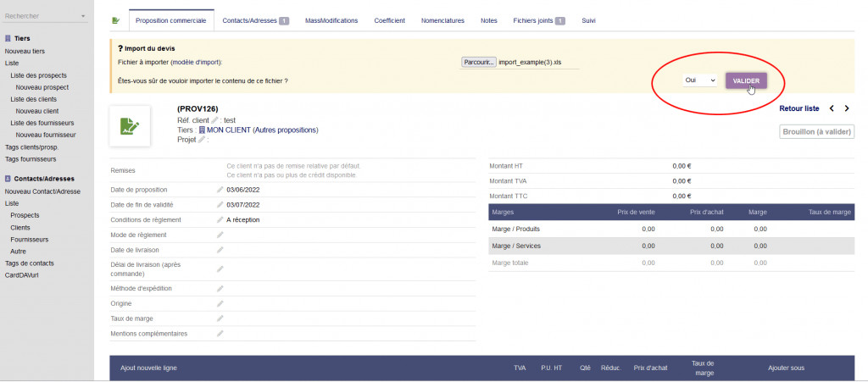The image size is (868, 382).
Task: Click the Contacts/Adresses icon in sidebar
Action: pyautogui.click(x=8, y=179)
